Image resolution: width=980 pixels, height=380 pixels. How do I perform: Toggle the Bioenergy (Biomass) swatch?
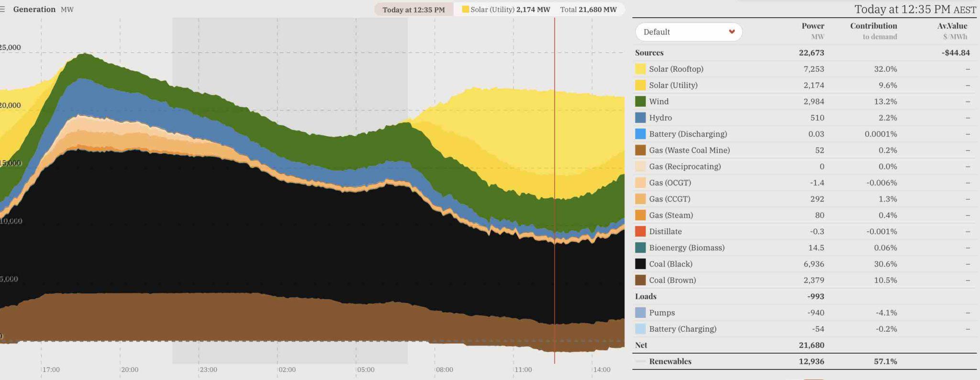click(x=640, y=248)
